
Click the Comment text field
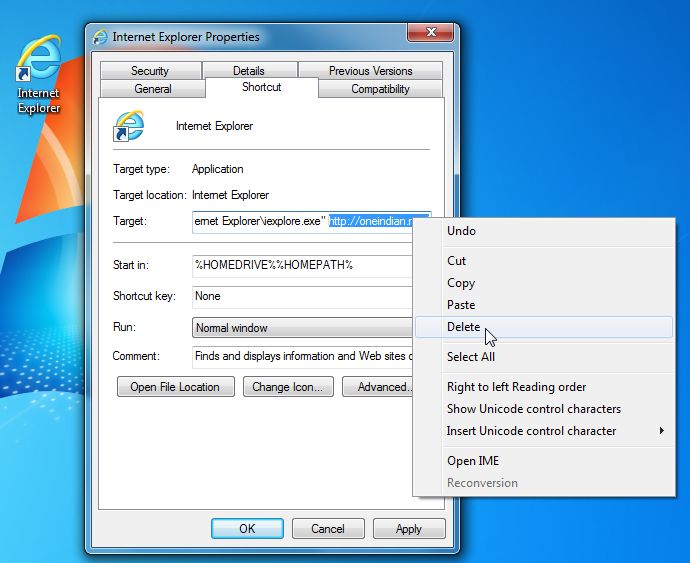point(303,357)
